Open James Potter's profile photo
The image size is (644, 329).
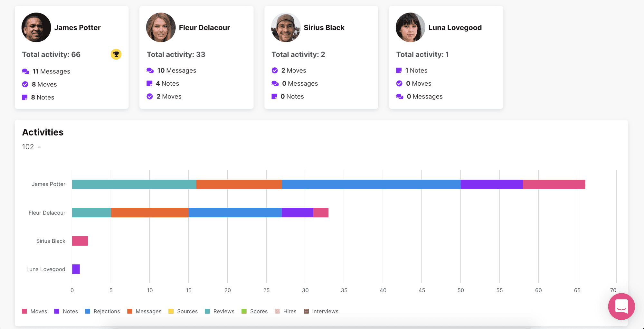click(36, 27)
